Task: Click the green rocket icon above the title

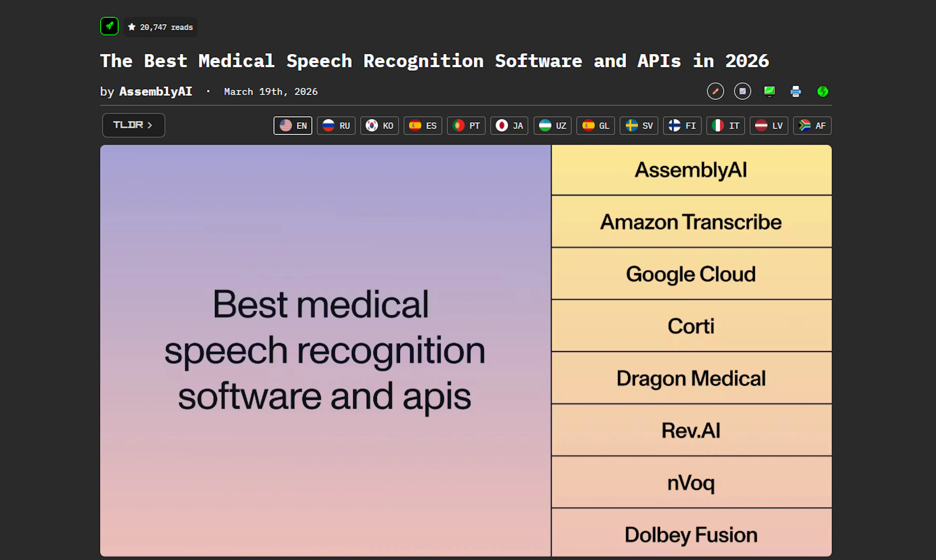Action: [x=109, y=26]
